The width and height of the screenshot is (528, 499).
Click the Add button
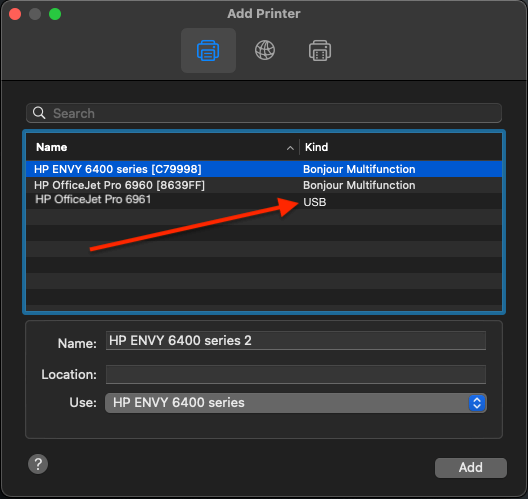coord(470,467)
